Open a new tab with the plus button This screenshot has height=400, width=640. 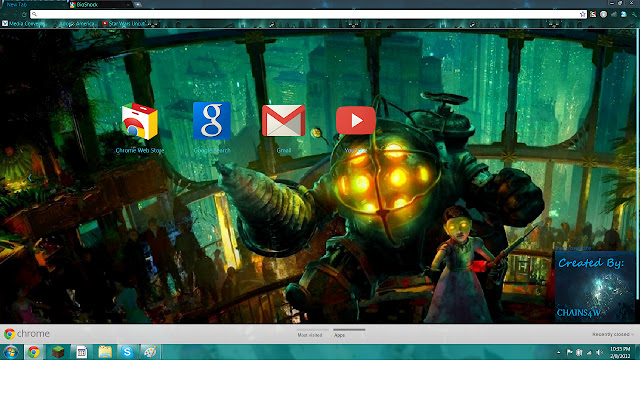pos(138,4)
